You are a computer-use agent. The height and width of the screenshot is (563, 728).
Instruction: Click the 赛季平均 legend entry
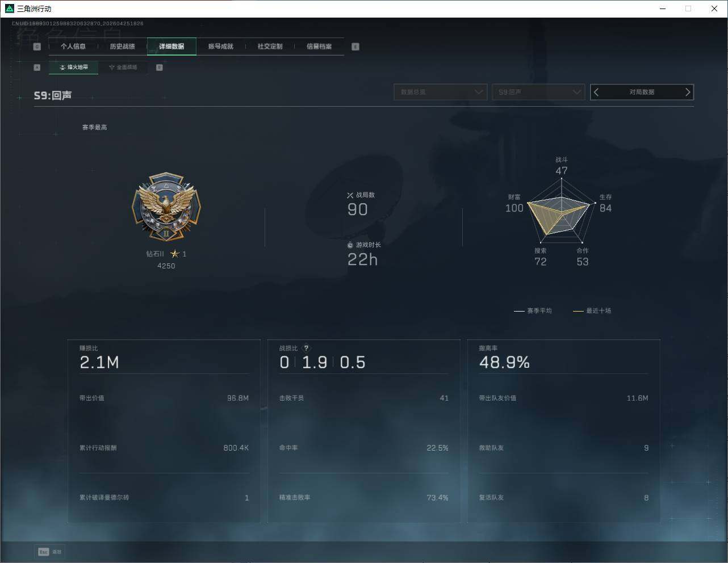533,311
